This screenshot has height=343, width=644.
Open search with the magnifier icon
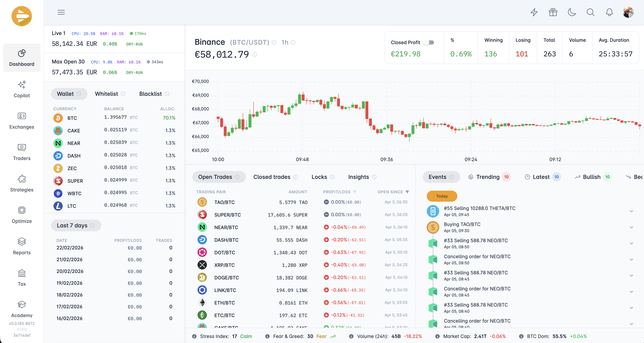click(590, 12)
